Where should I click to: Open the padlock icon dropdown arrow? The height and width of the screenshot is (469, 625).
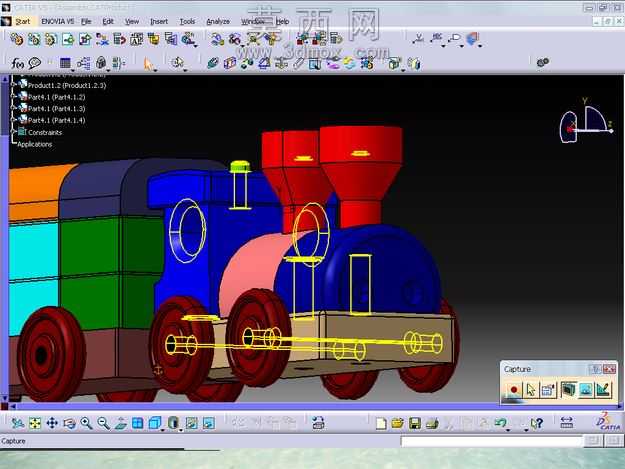coord(108,70)
